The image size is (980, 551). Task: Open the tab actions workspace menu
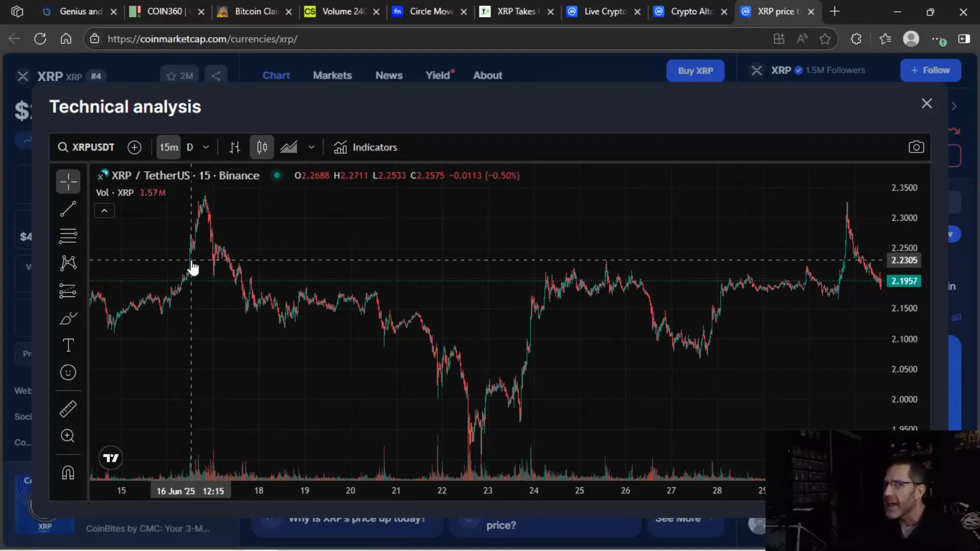17,11
